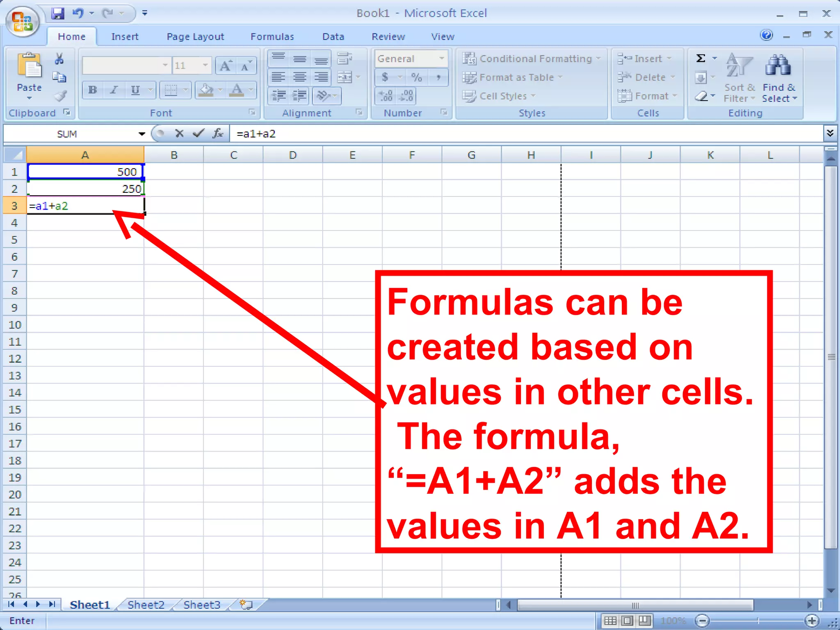The height and width of the screenshot is (630, 840).
Task: Increase decimal places
Action: pyautogui.click(x=386, y=96)
